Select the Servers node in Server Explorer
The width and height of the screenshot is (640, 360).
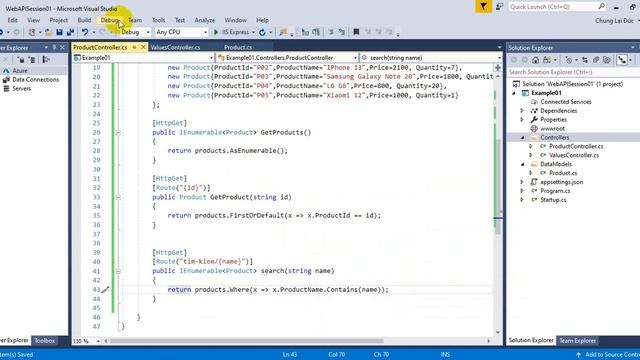coord(22,89)
